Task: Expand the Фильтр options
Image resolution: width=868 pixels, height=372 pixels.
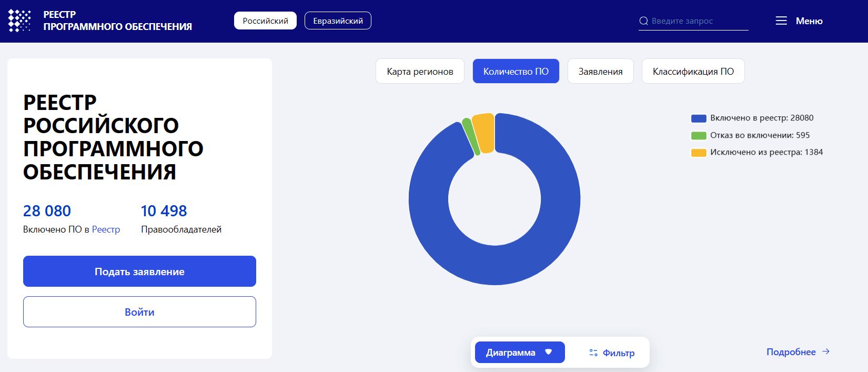Action: 612,353
